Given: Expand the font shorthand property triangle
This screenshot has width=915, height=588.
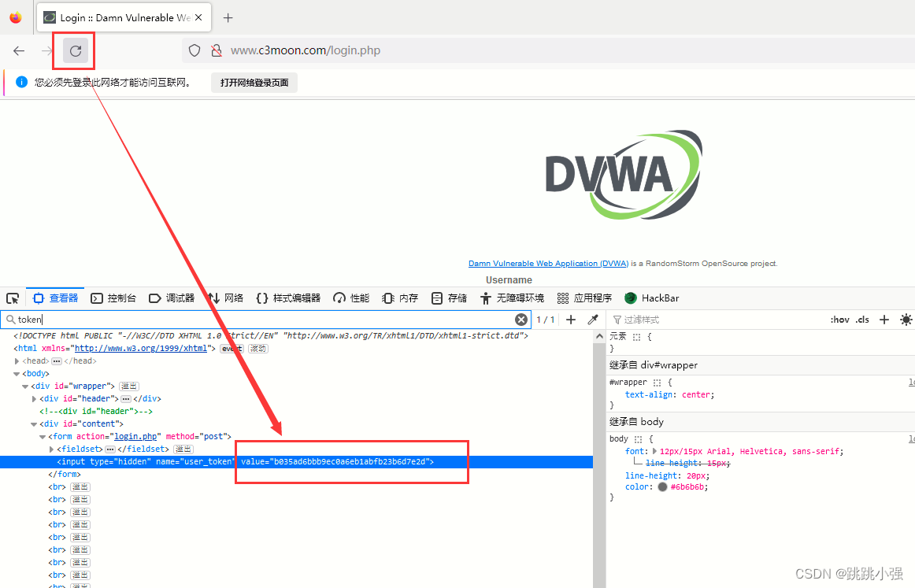Looking at the screenshot, I should 654,452.
